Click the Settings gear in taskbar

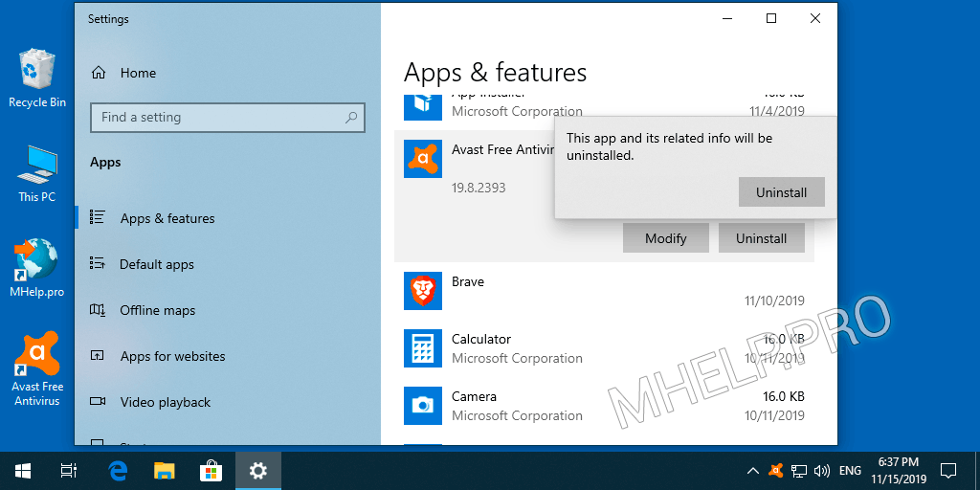pos(258,471)
